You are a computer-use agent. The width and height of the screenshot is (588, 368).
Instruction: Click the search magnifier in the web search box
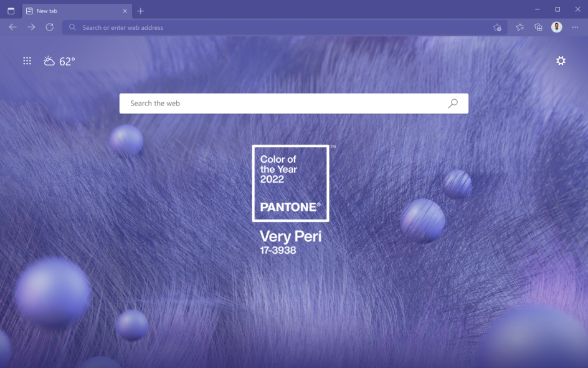point(453,104)
